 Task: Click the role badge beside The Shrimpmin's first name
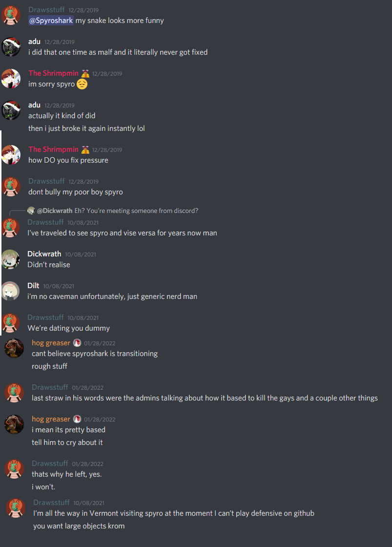pyautogui.click(x=85, y=73)
